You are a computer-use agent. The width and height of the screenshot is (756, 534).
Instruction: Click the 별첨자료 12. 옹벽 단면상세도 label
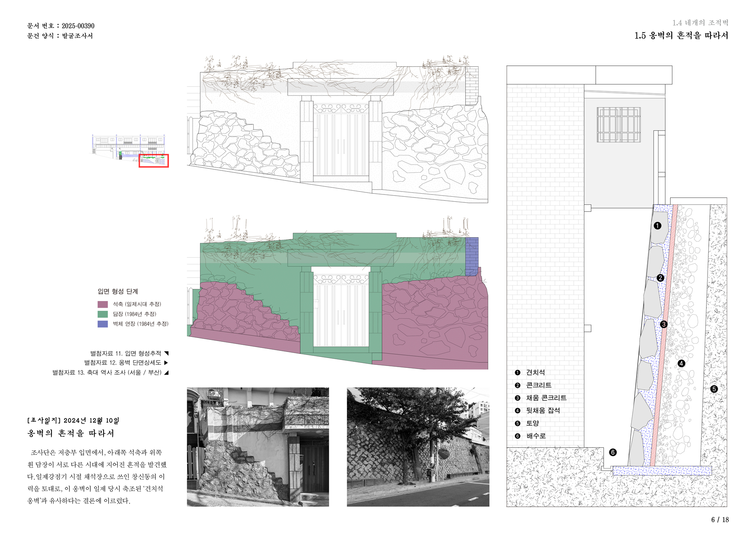[x=122, y=363]
